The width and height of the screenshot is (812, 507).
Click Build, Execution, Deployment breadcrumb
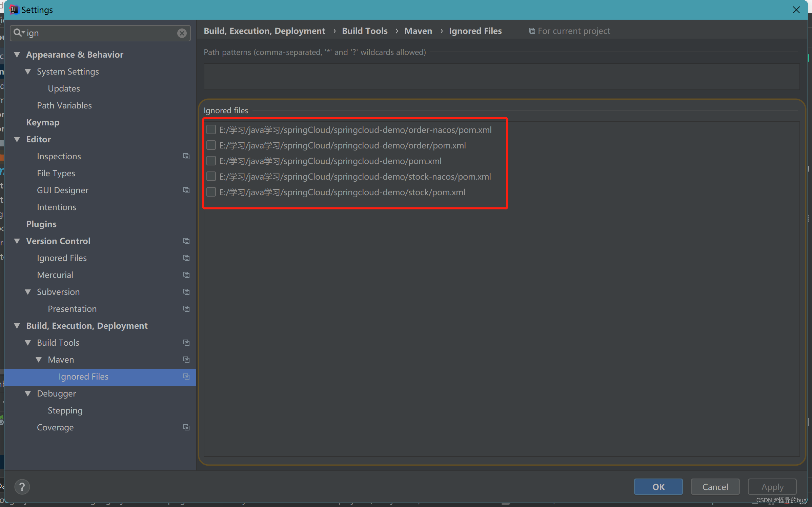264,31
